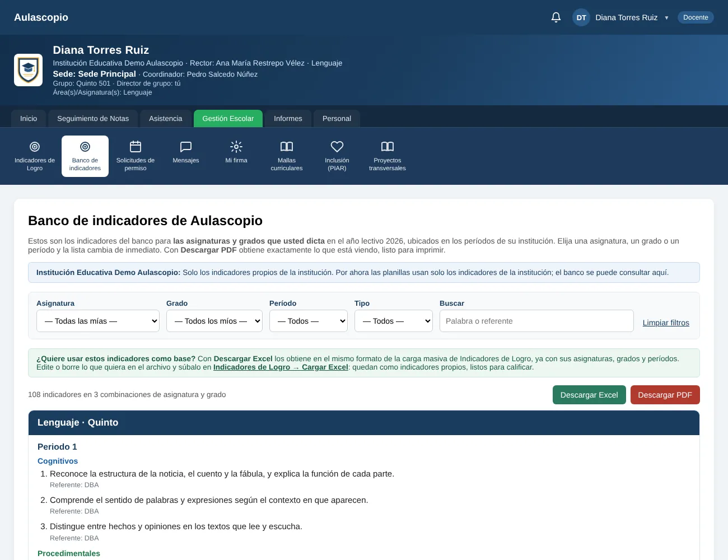Go to the Asistencia tab
This screenshot has height=560, width=728.
coord(166,118)
